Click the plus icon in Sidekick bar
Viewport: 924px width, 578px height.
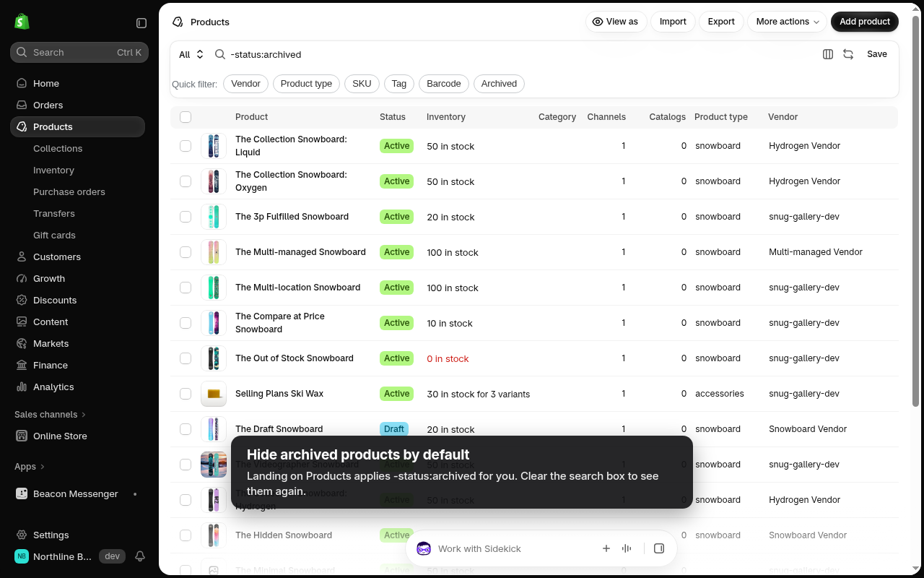606,549
